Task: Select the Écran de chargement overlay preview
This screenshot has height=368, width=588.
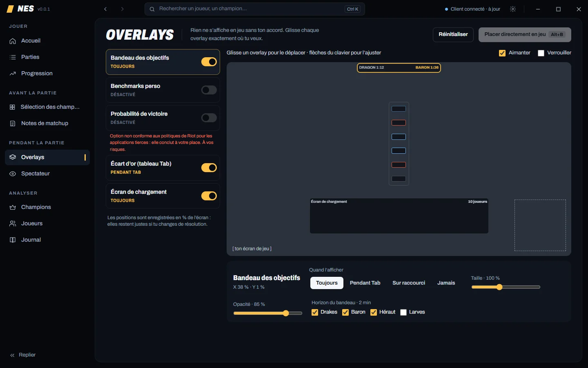Action: 399,216
